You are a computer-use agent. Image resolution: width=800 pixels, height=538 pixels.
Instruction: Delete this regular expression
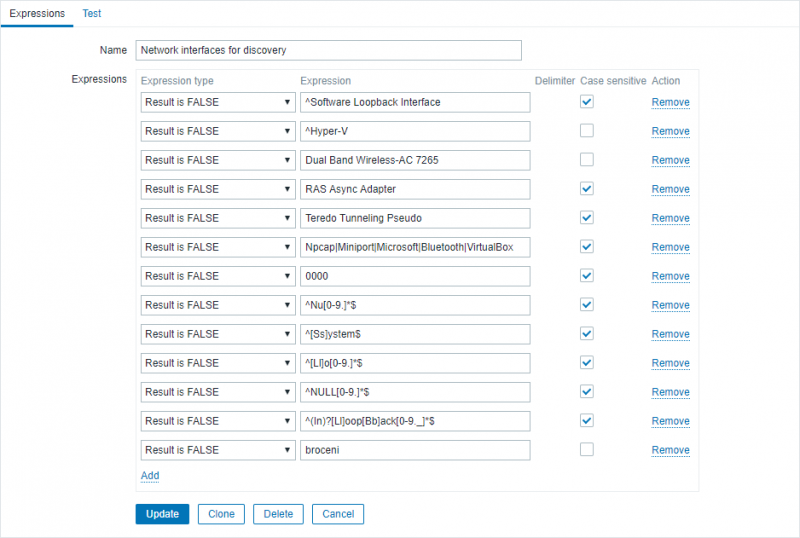(x=278, y=514)
